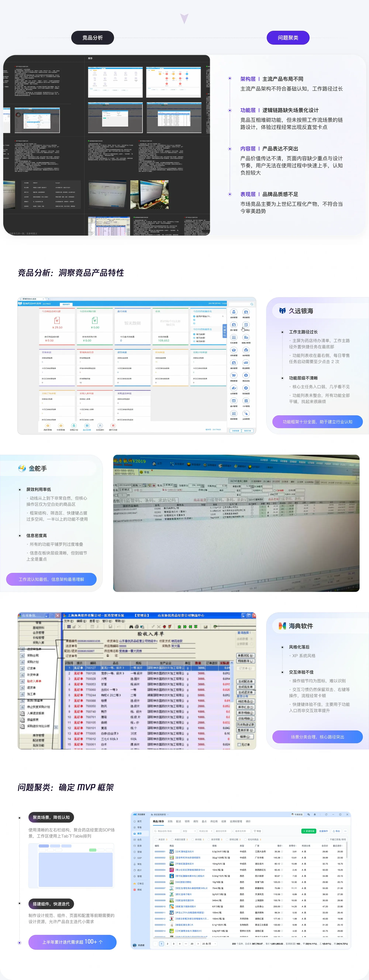Switch to the 商品/库存 tab

(x=159, y=821)
